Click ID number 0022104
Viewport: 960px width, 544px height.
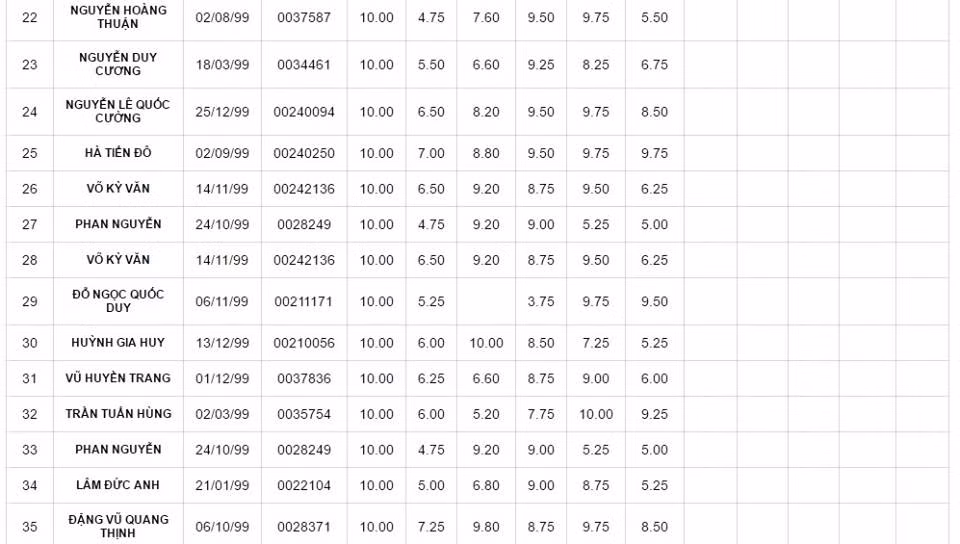click(x=304, y=485)
